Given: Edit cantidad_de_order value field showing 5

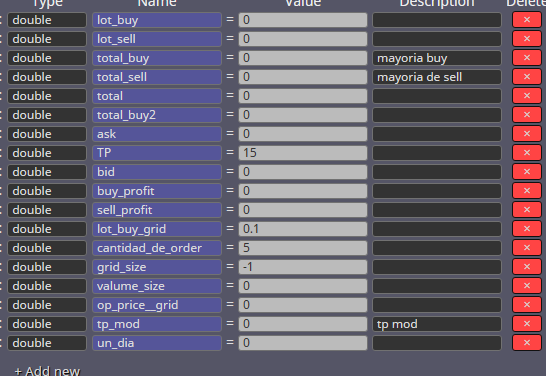Looking at the screenshot, I should point(303,248).
